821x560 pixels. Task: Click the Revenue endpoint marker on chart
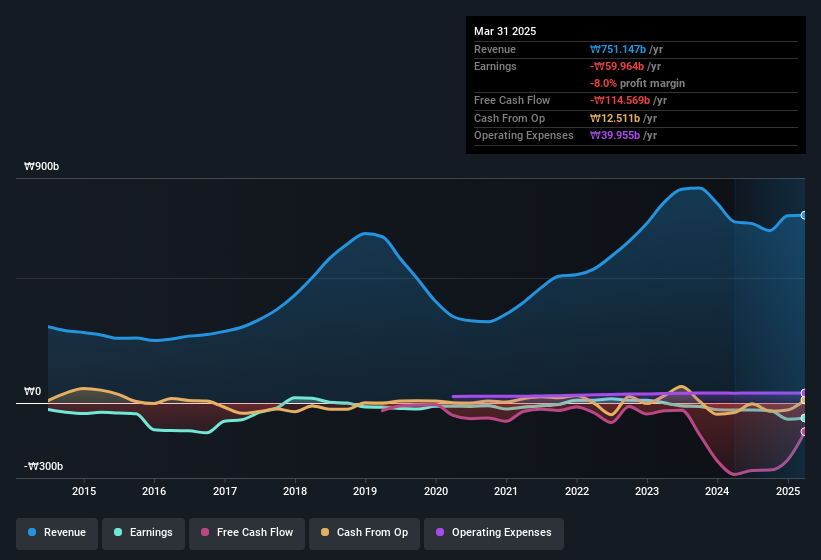pyautogui.click(x=804, y=215)
